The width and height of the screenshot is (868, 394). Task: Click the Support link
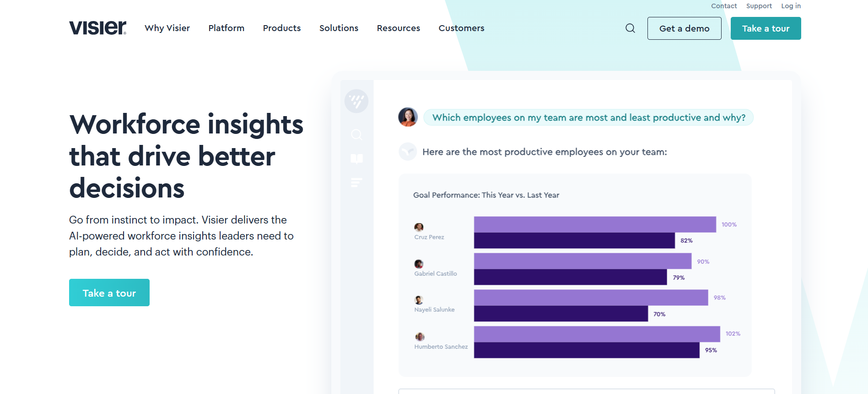tap(759, 6)
